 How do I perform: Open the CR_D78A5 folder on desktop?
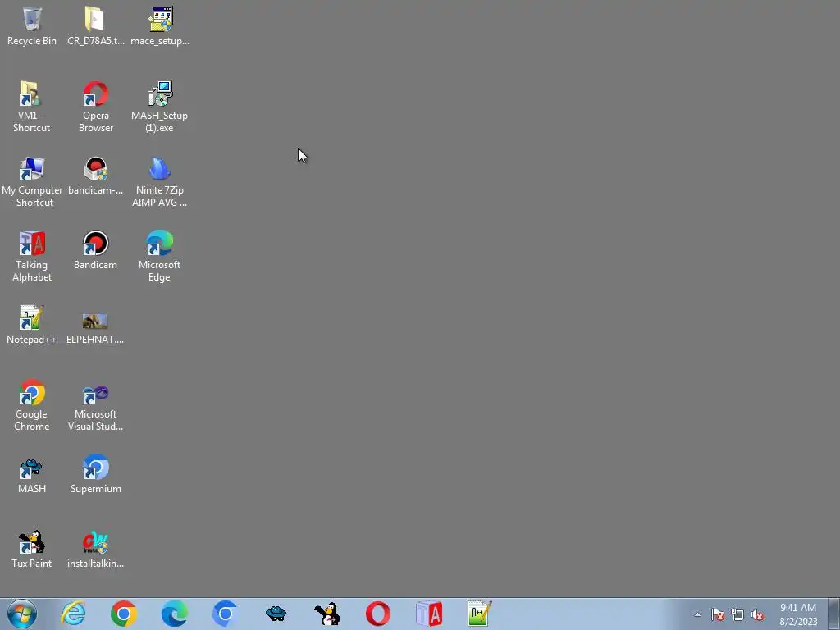pyautogui.click(x=95, y=25)
